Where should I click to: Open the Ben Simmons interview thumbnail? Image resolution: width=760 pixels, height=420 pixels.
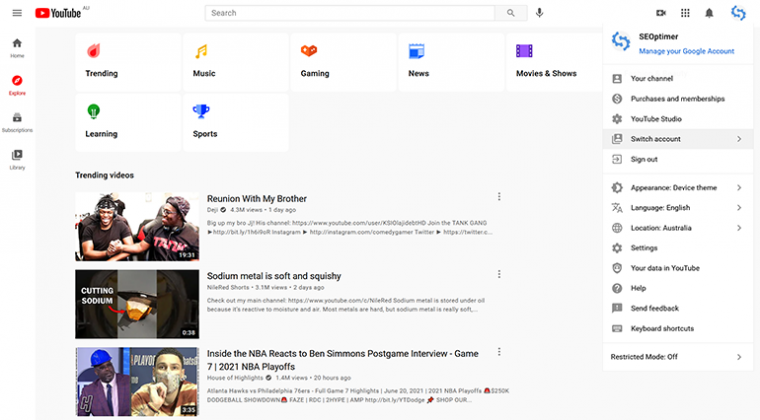(x=137, y=382)
